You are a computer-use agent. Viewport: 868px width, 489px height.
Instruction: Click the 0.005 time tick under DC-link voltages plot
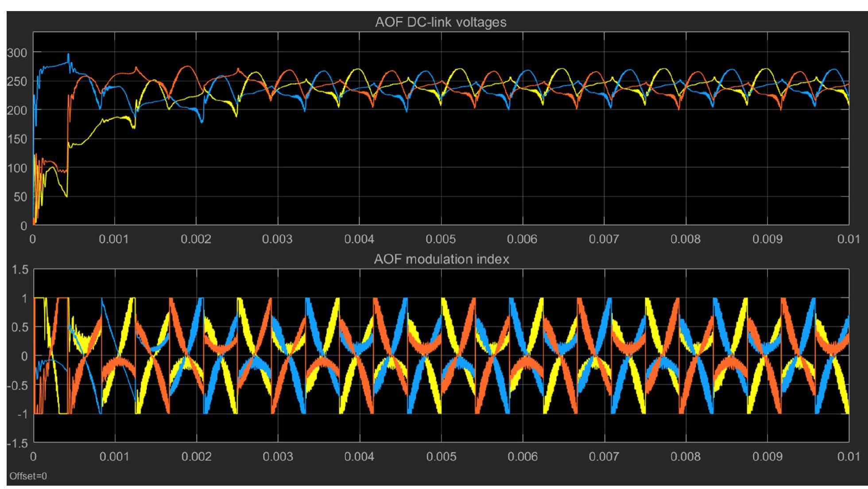(x=441, y=239)
